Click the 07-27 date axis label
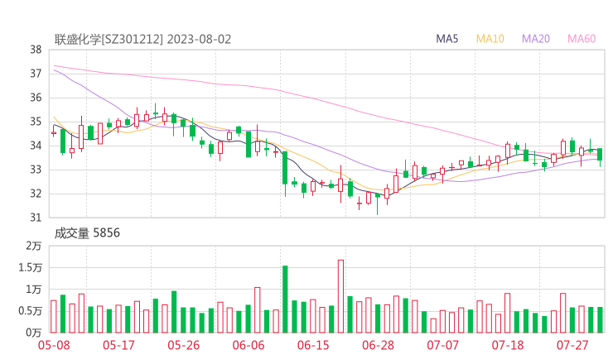The width and height of the screenshot is (613, 364). coord(572,345)
